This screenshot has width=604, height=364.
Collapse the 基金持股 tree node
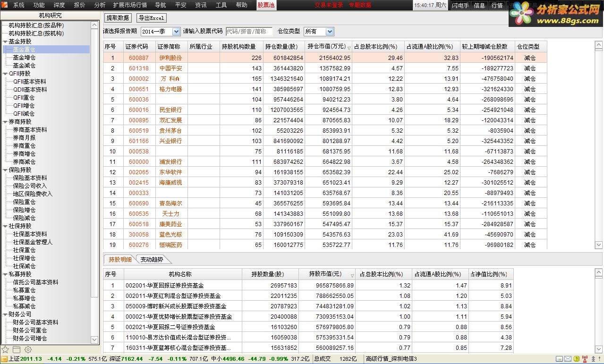5,42
